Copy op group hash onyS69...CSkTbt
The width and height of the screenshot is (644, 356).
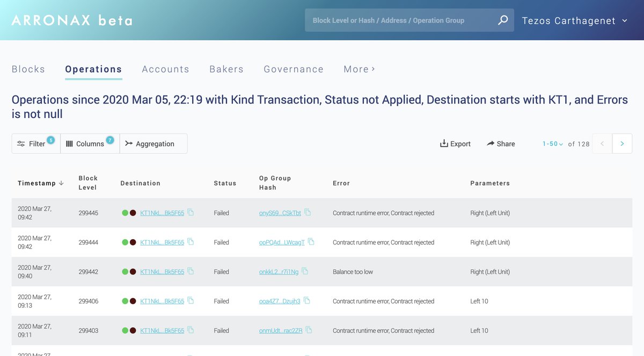point(308,212)
